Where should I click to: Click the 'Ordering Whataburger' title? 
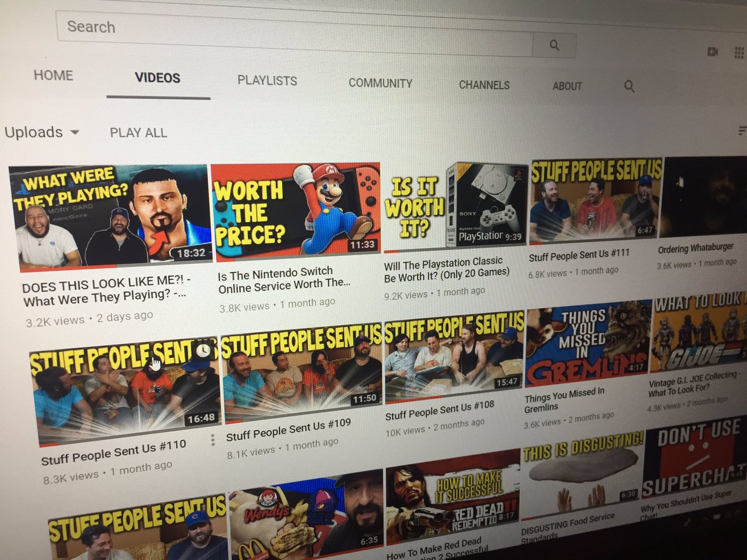pos(696,248)
